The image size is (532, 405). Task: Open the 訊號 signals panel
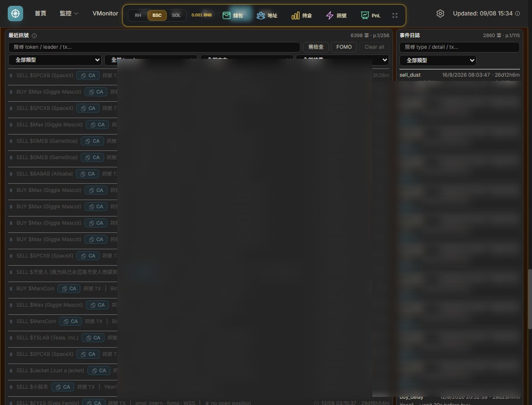click(336, 15)
